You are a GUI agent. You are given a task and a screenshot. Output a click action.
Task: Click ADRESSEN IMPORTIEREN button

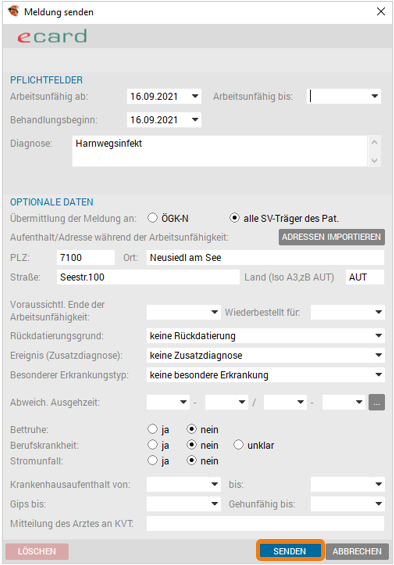pos(332,237)
